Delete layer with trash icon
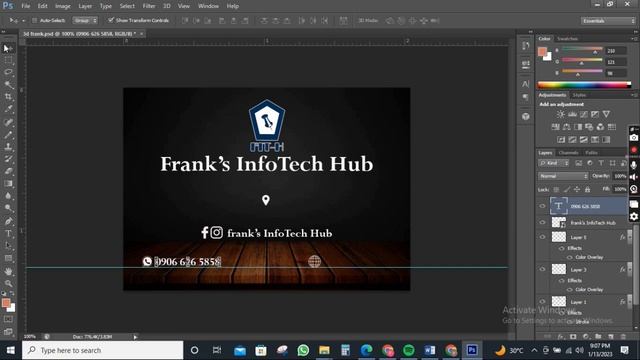The width and height of the screenshot is (640, 360). pos(623,337)
